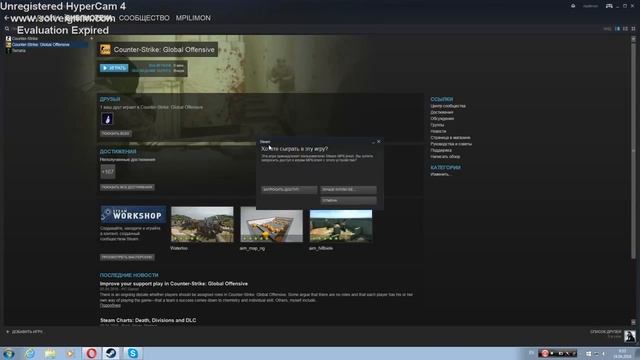Click the main page vertical scrollbar
The width and height of the screenshot is (640, 360).
tap(633, 151)
